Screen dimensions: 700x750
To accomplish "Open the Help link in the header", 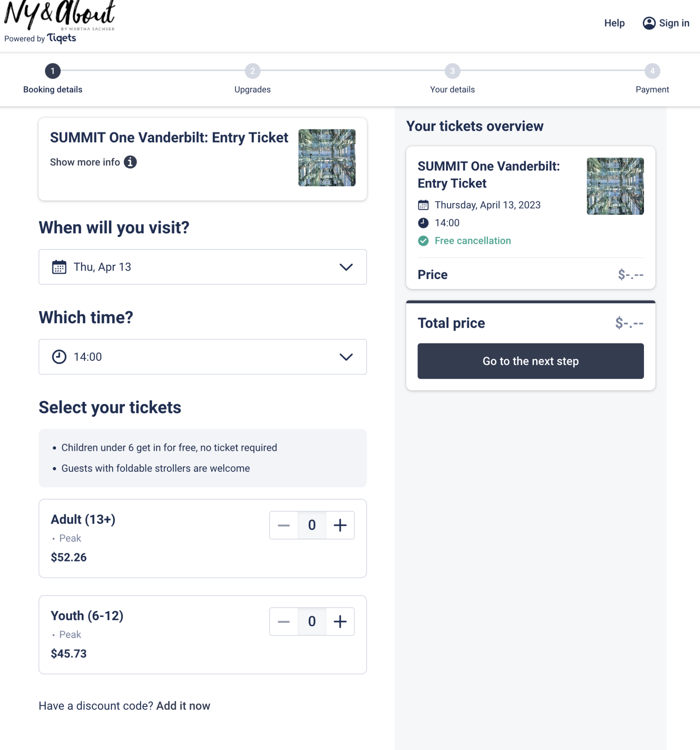I will pyautogui.click(x=614, y=23).
